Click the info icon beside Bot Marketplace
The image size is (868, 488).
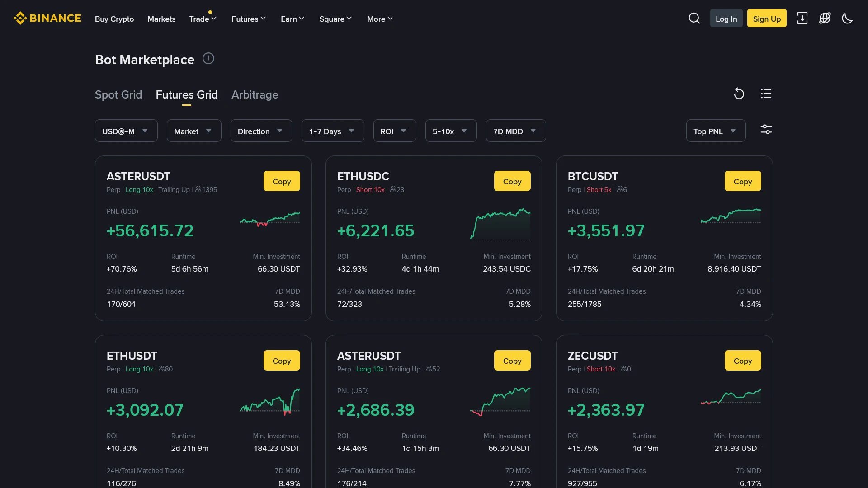tap(208, 58)
